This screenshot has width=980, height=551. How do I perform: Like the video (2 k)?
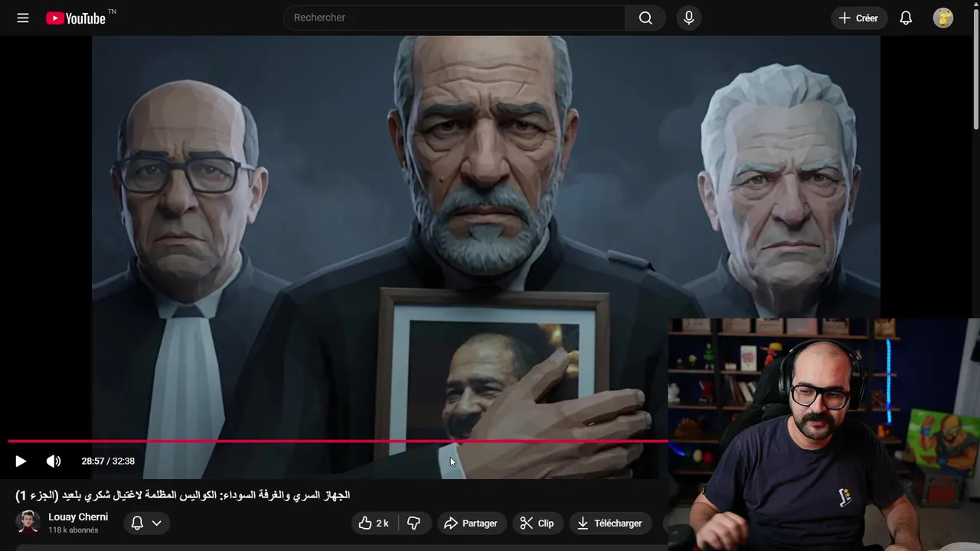pyautogui.click(x=374, y=523)
